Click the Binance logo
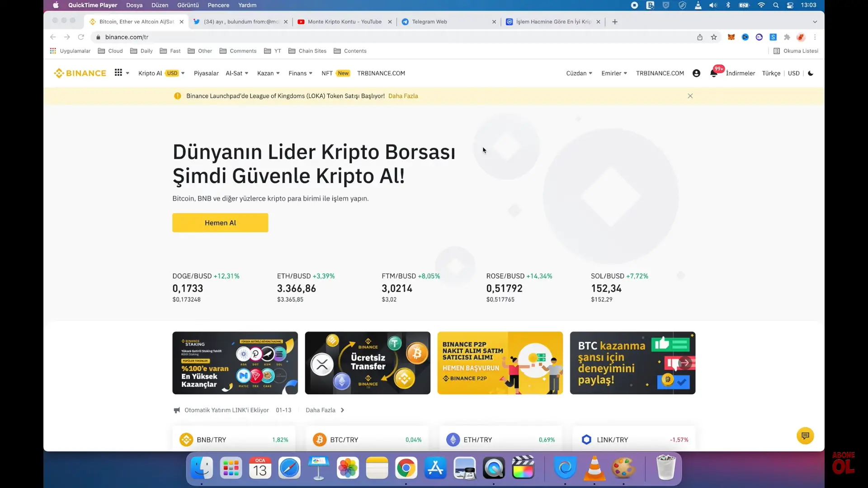868x488 pixels. (x=80, y=73)
